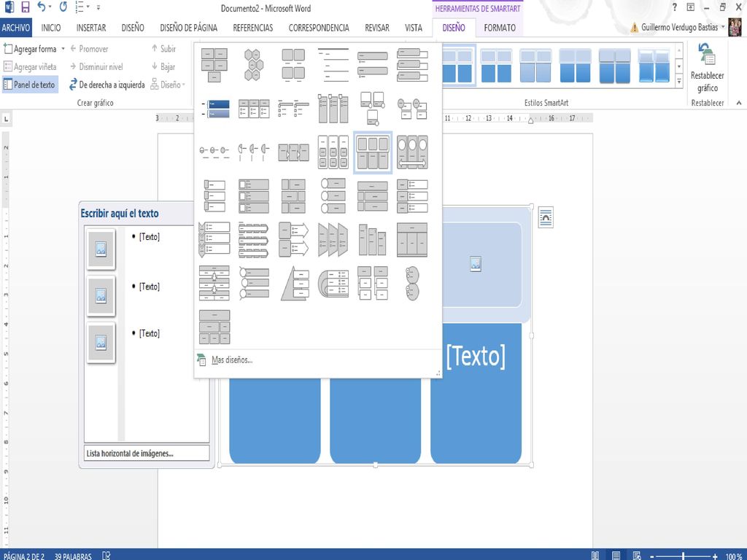Viewport: 747px width, 560px height.
Task: Click the warning icon beside the user name
Action: pos(634,28)
